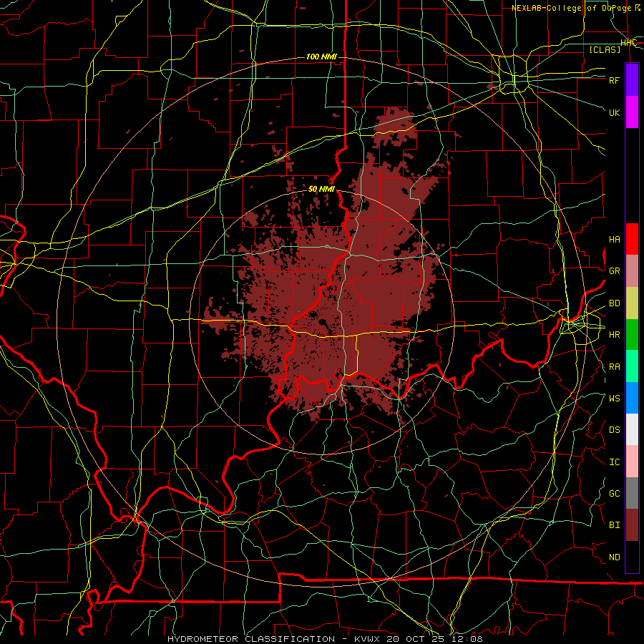Click the IC legend label
This screenshot has height=644, width=644.
click(615, 462)
